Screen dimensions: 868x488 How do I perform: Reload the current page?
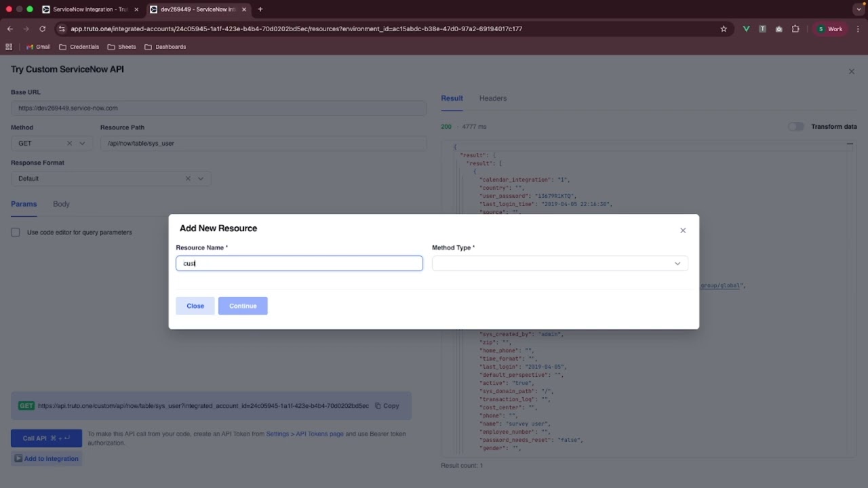pos(42,29)
